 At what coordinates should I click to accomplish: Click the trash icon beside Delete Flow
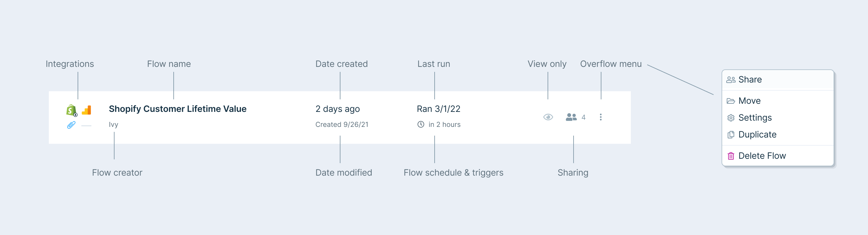(x=731, y=156)
